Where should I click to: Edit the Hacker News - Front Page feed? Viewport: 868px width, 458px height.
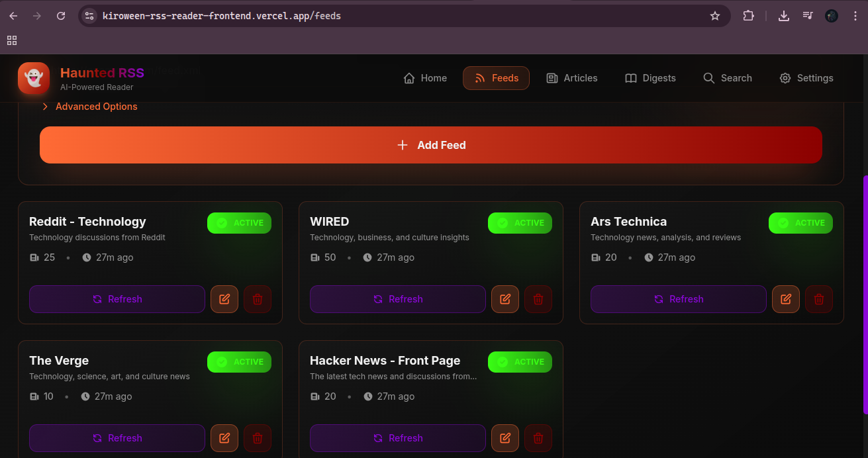tap(505, 438)
